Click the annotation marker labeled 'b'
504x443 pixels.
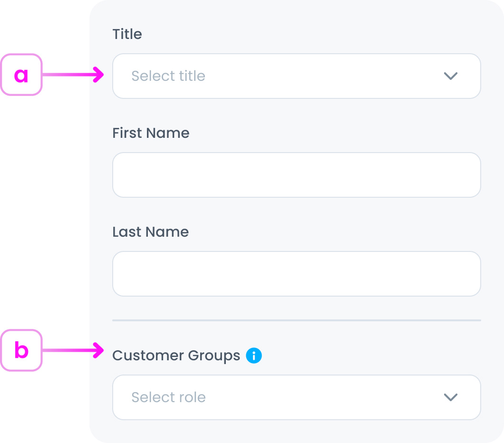(21, 350)
